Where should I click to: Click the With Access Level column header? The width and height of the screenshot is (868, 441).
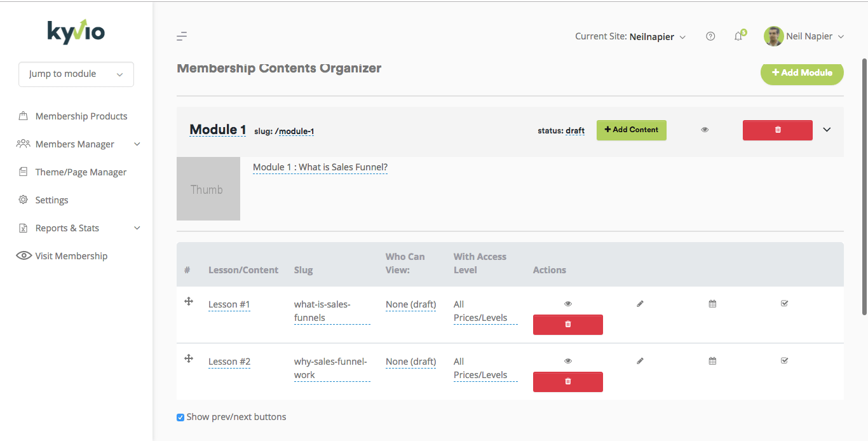click(480, 263)
